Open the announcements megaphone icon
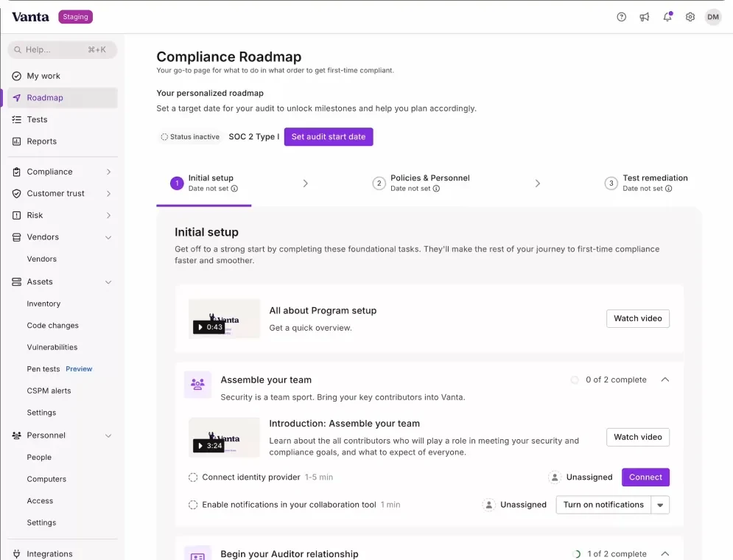 (644, 17)
